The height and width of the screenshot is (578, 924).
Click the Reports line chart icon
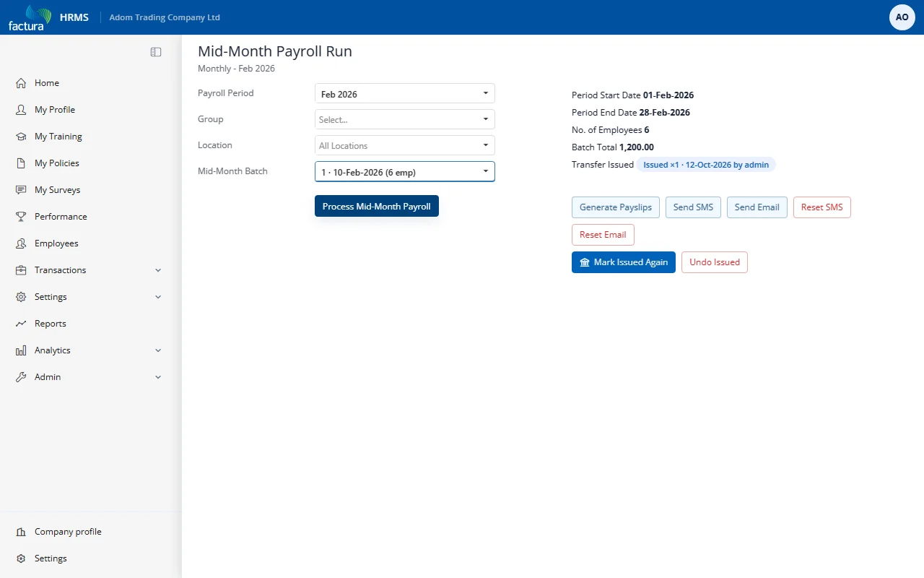point(21,324)
